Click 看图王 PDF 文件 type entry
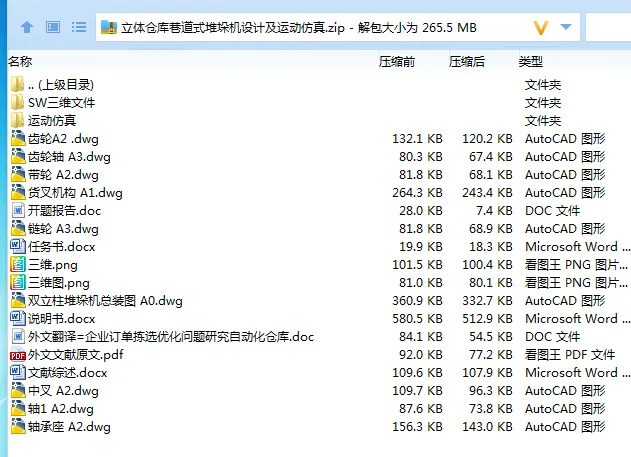Viewport: 631px width, 457px height. coord(570,354)
